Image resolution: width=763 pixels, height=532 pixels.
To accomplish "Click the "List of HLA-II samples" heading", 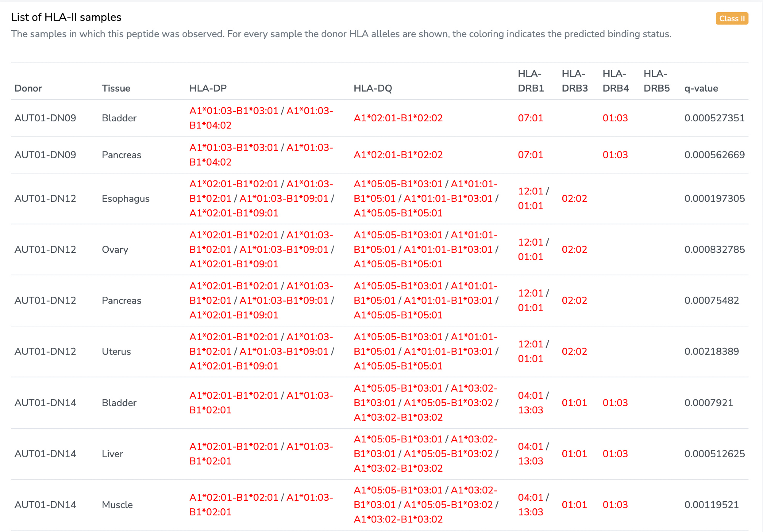I will (66, 17).
